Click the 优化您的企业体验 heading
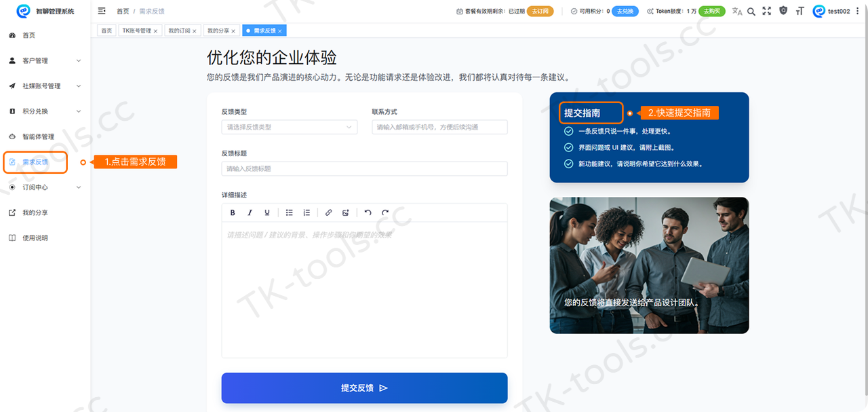The width and height of the screenshot is (868, 412). 272,58
